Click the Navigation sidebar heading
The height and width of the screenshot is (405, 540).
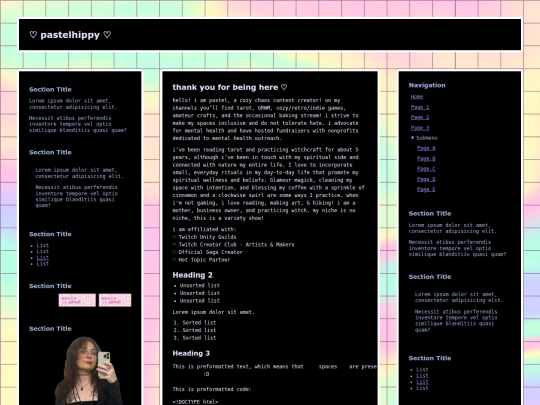click(427, 85)
